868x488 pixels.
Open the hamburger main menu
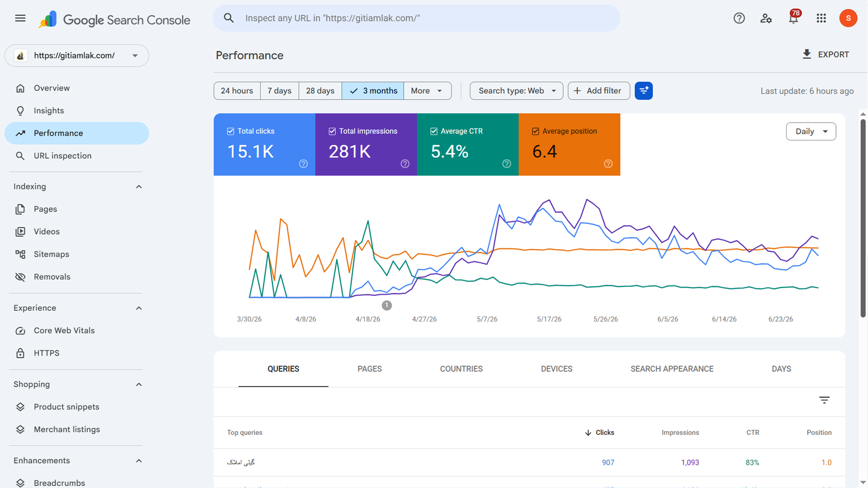20,18
